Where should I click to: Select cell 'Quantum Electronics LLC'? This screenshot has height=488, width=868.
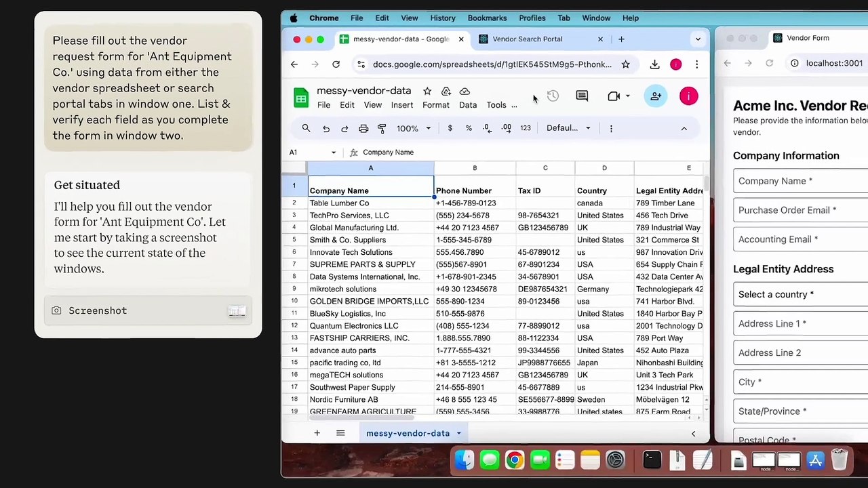370,326
